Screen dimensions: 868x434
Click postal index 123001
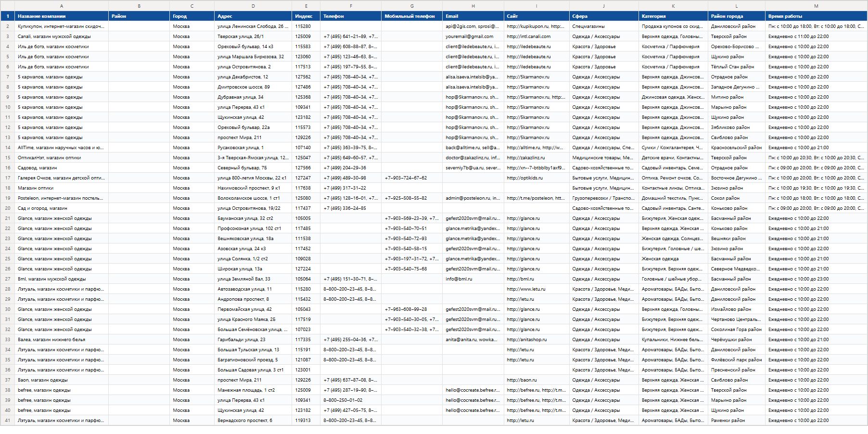[x=306, y=370]
